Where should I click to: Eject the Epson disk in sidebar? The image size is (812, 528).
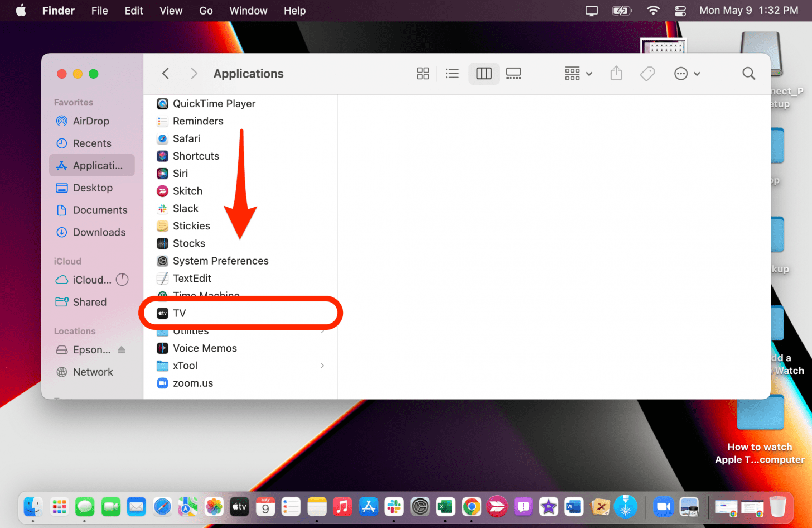pos(122,350)
